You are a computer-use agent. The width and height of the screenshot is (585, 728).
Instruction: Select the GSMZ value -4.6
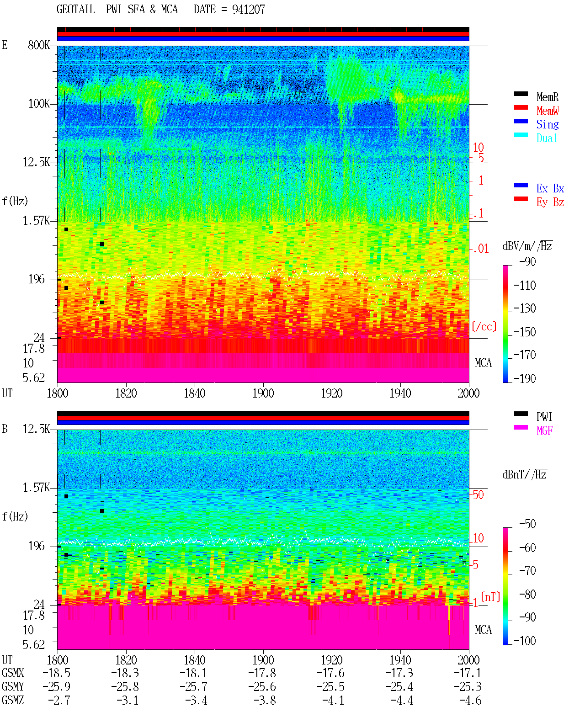(470, 700)
